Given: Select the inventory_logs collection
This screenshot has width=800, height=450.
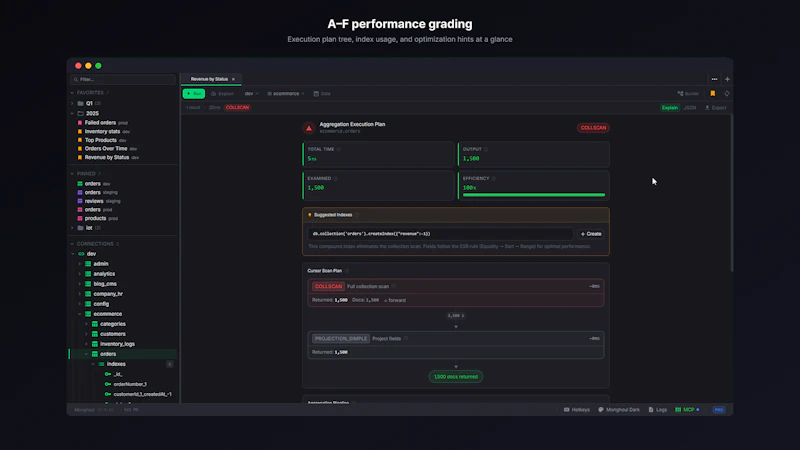Looking at the screenshot, I should click(x=117, y=344).
